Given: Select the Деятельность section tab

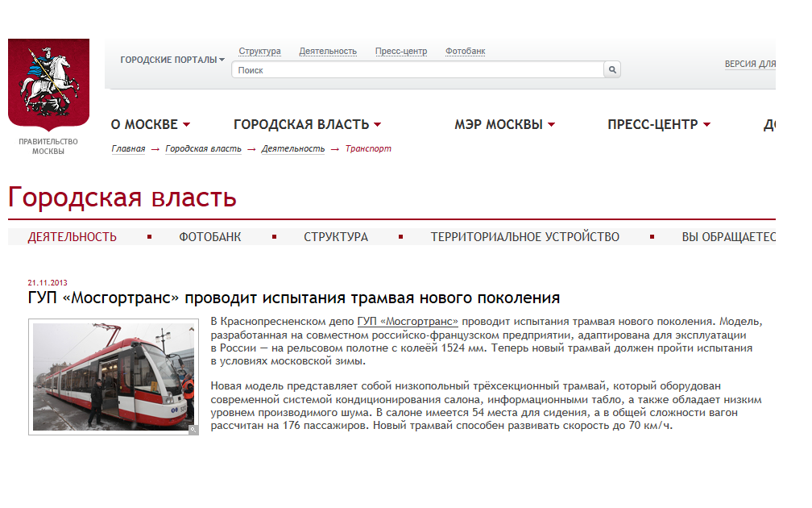Looking at the screenshot, I should 72,237.
